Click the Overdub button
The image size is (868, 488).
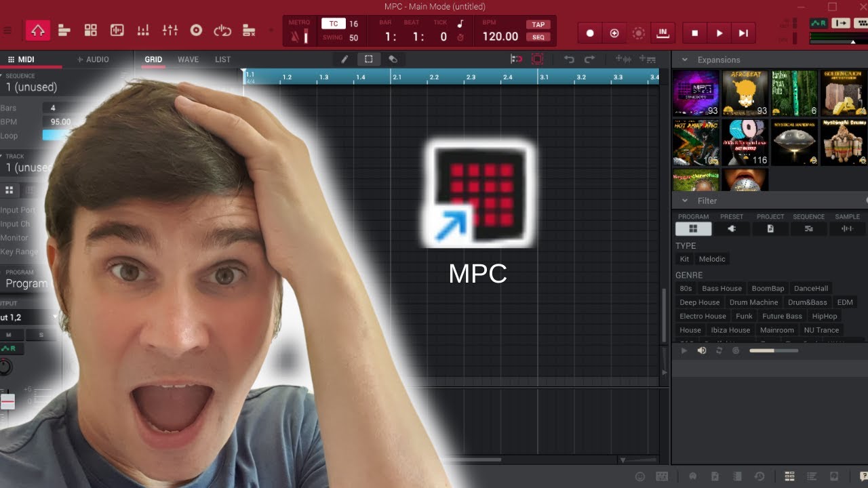tap(614, 33)
